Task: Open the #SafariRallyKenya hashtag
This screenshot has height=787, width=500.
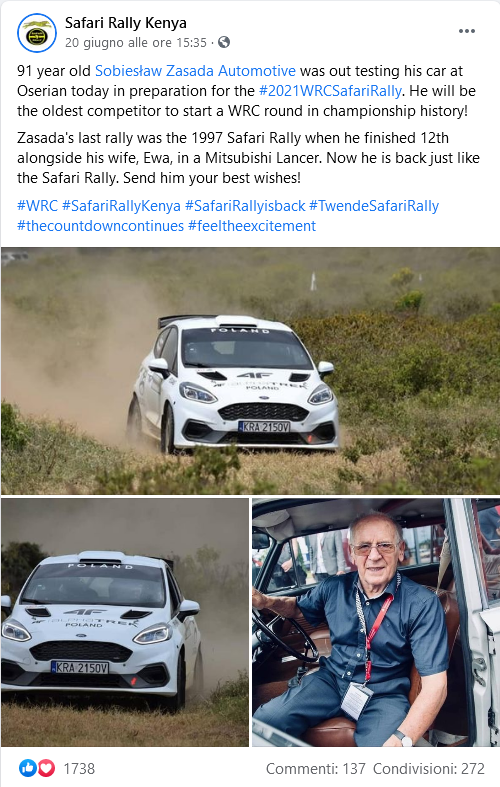Action: click(121, 206)
